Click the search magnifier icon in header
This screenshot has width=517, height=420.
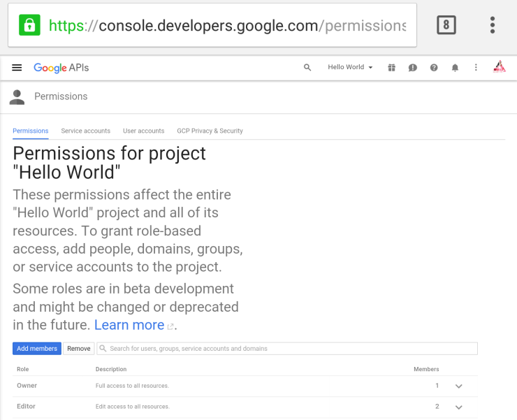(307, 68)
